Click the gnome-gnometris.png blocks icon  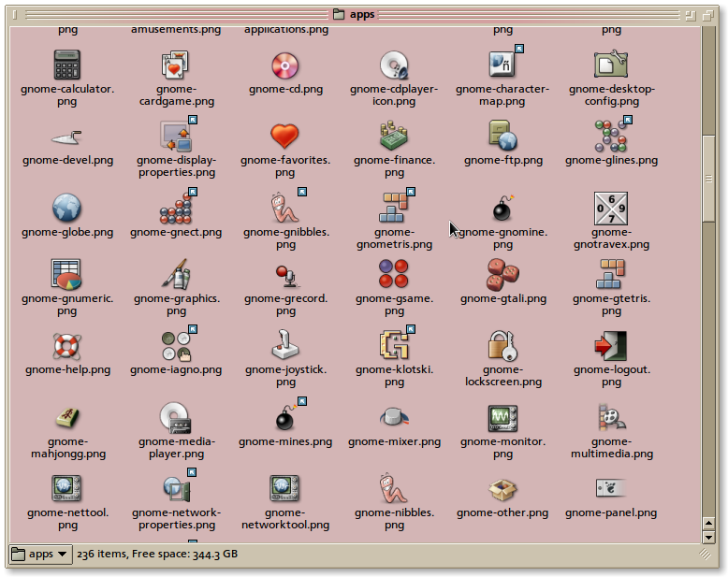pos(395,208)
